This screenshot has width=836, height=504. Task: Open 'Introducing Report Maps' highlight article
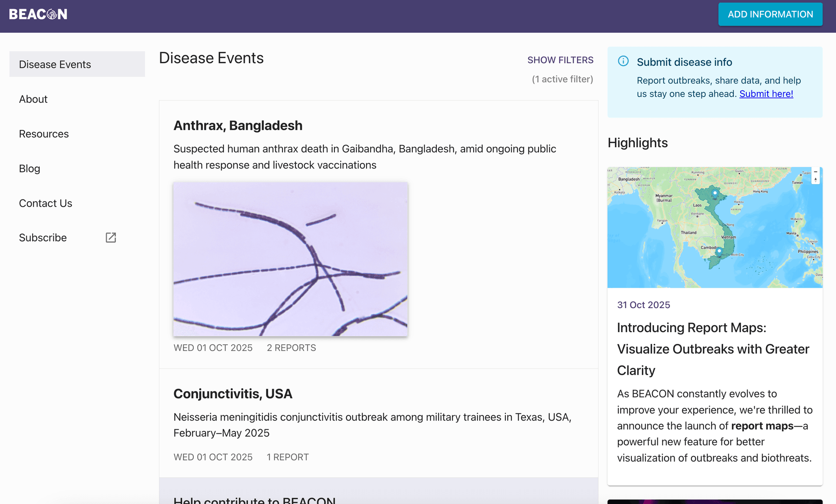coord(713,349)
